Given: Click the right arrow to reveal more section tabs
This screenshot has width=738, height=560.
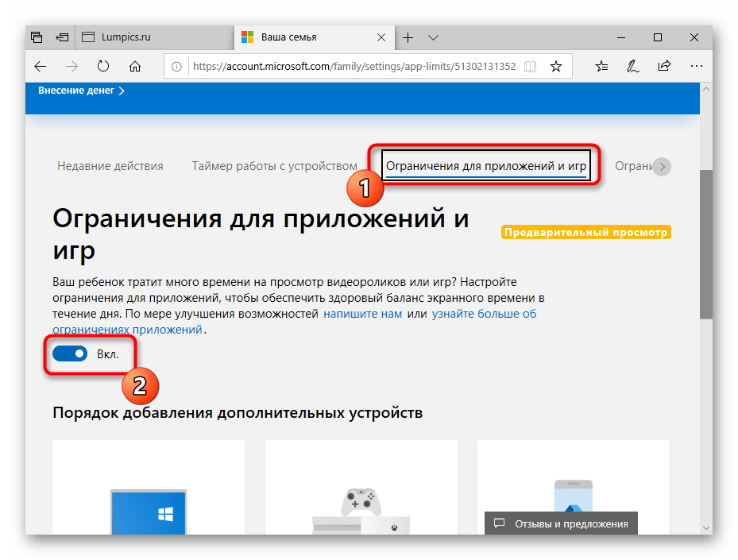Looking at the screenshot, I should (663, 166).
